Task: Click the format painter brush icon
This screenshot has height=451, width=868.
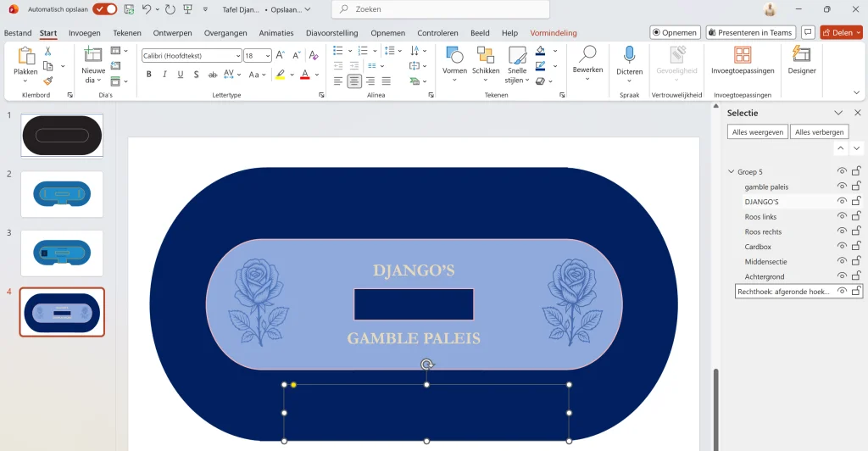Action: [48, 81]
